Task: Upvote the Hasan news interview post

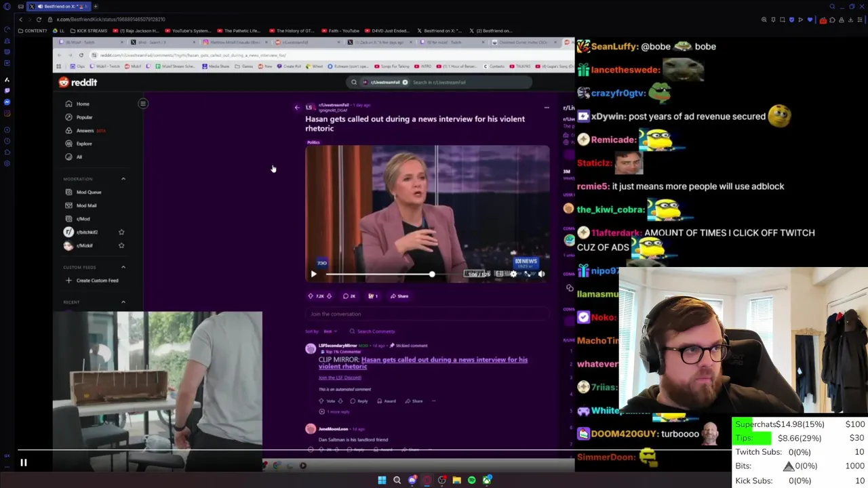Action: pyautogui.click(x=311, y=296)
